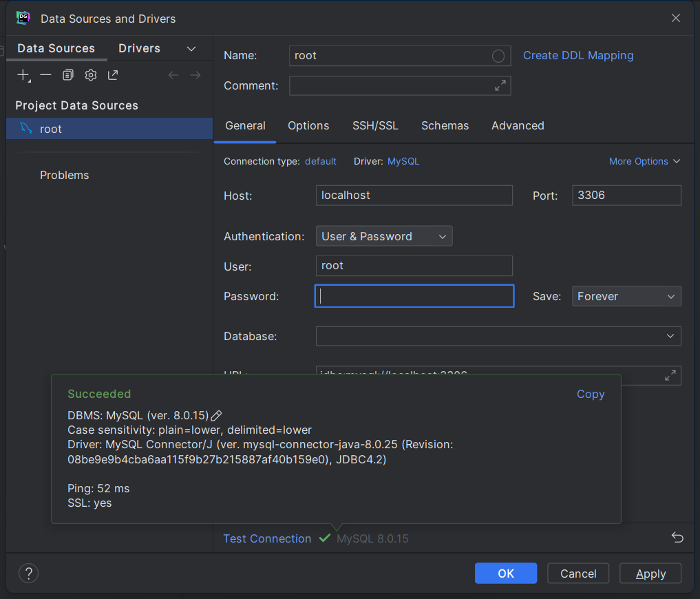Open the Advanced tab

518,125
